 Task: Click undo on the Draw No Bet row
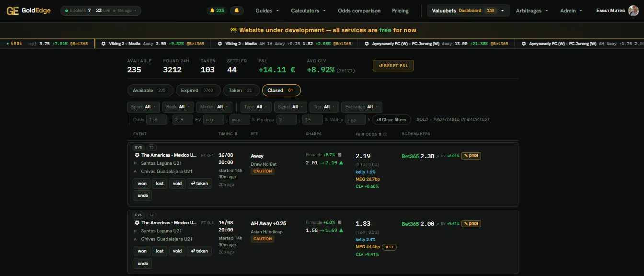click(x=143, y=195)
